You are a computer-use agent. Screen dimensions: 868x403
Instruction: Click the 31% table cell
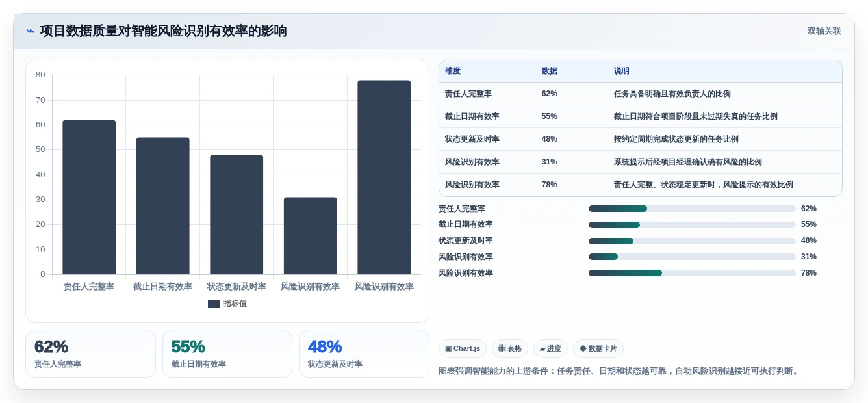tap(550, 162)
